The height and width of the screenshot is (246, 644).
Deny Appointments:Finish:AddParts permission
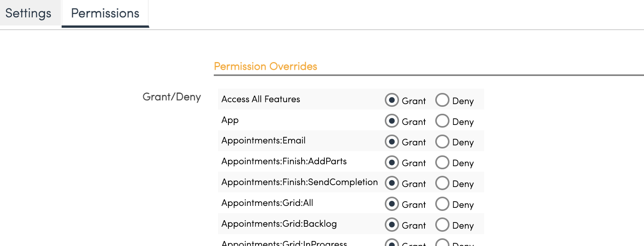click(442, 162)
